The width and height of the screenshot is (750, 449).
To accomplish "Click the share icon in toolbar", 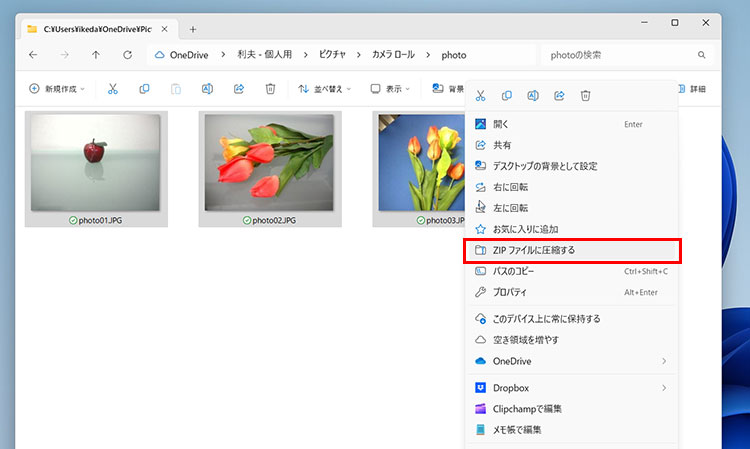I will [239, 89].
